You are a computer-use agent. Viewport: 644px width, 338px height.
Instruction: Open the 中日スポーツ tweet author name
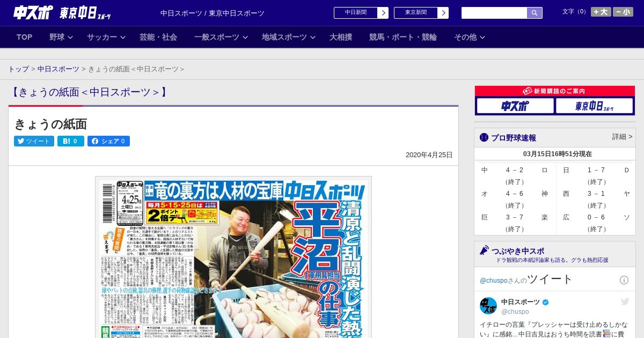[521, 302]
